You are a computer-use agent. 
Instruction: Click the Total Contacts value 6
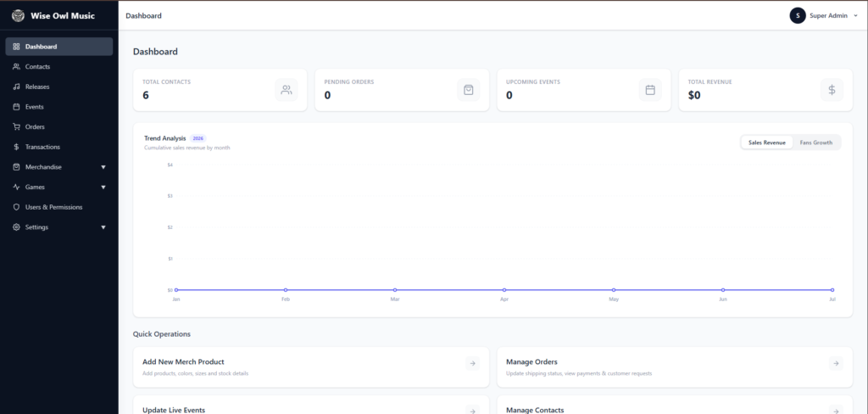click(146, 95)
